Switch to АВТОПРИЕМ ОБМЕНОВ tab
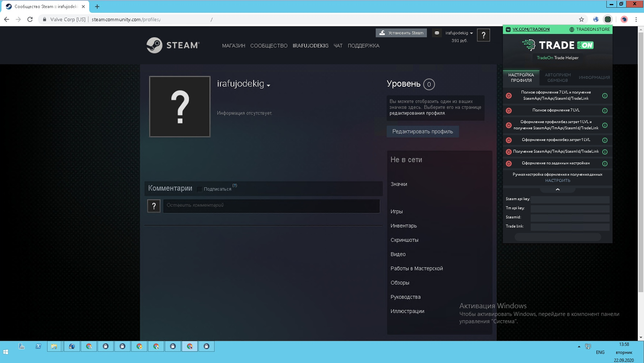This screenshot has height=363, width=644. [x=558, y=77]
